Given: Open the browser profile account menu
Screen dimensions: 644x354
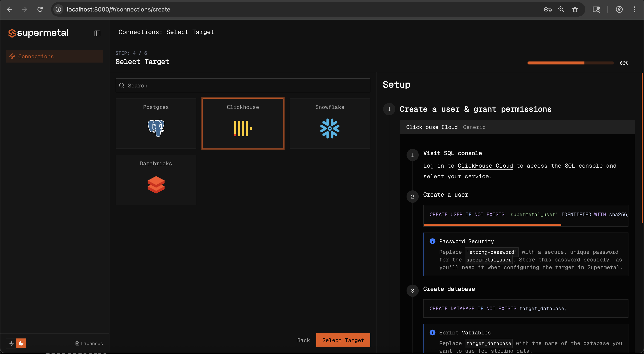Looking at the screenshot, I should pos(619,9).
